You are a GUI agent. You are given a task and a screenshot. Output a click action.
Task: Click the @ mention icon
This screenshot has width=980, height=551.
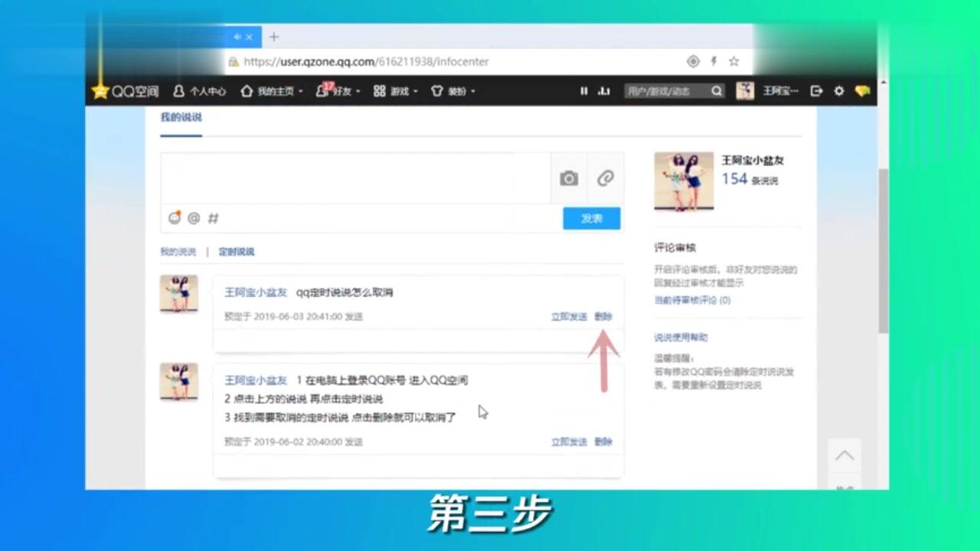tap(194, 218)
